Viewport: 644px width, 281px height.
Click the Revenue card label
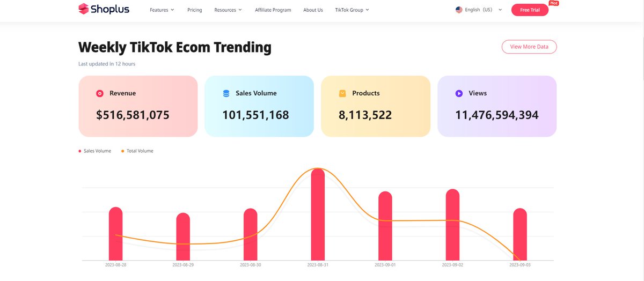[x=123, y=93]
